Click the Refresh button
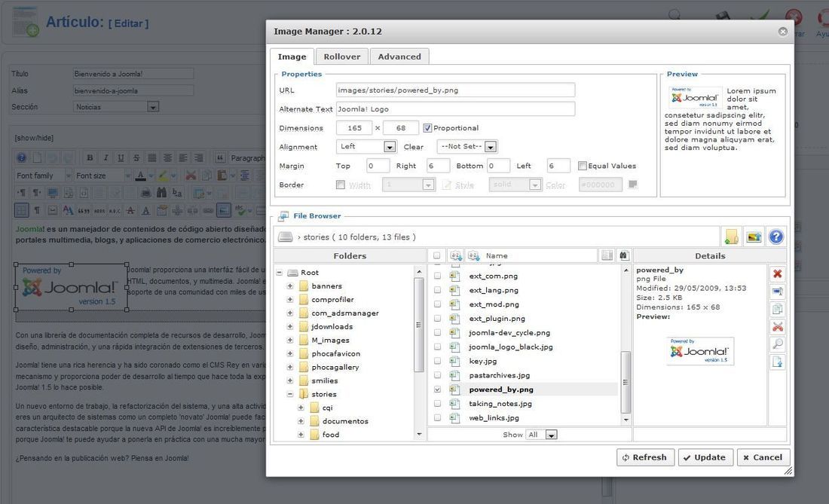 coord(646,457)
